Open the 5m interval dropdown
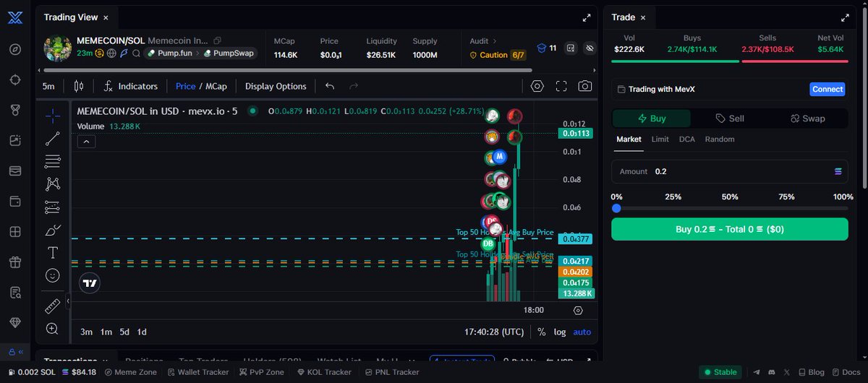868x383 pixels. tap(48, 86)
